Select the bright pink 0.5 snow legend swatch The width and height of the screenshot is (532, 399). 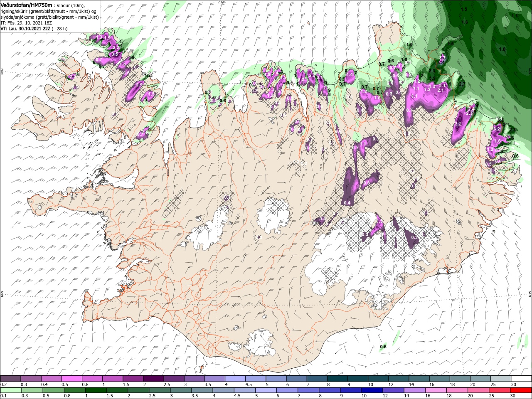point(71,379)
